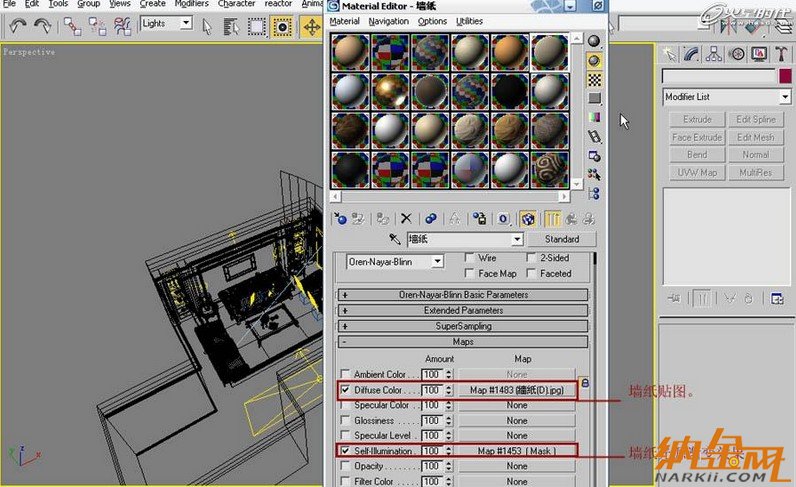Click the Self-Illumination Map #1453 Mask button
This screenshot has height=487, width=796.
pyautogui.click(x=516, y=451)
